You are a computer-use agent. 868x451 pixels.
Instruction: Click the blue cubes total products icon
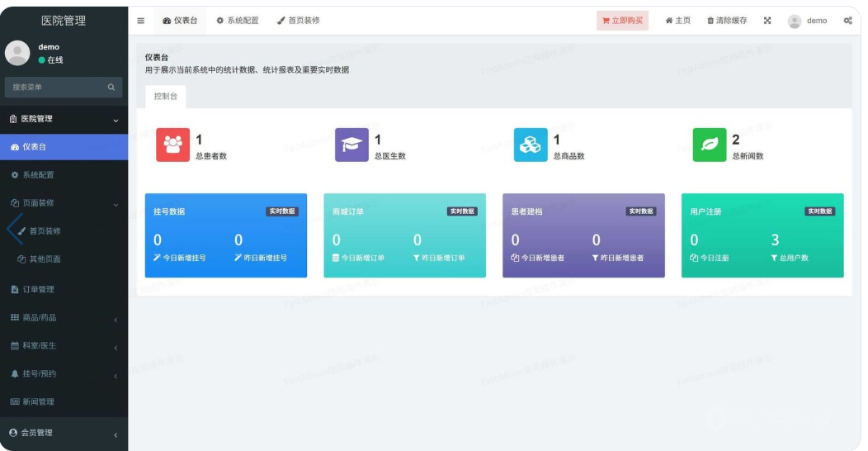(x=531, y=145)
